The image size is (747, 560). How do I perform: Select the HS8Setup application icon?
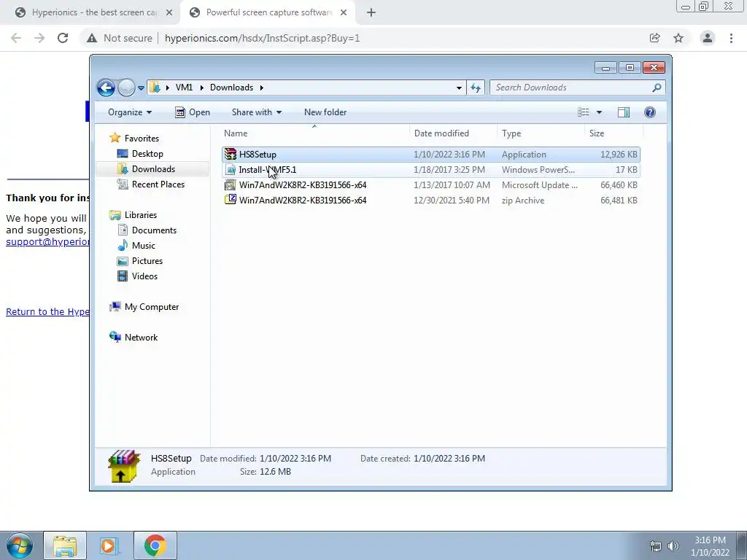(231, 155)
